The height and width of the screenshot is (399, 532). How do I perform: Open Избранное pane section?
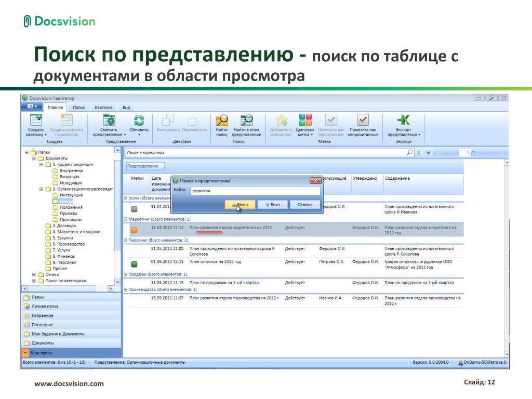71,315
